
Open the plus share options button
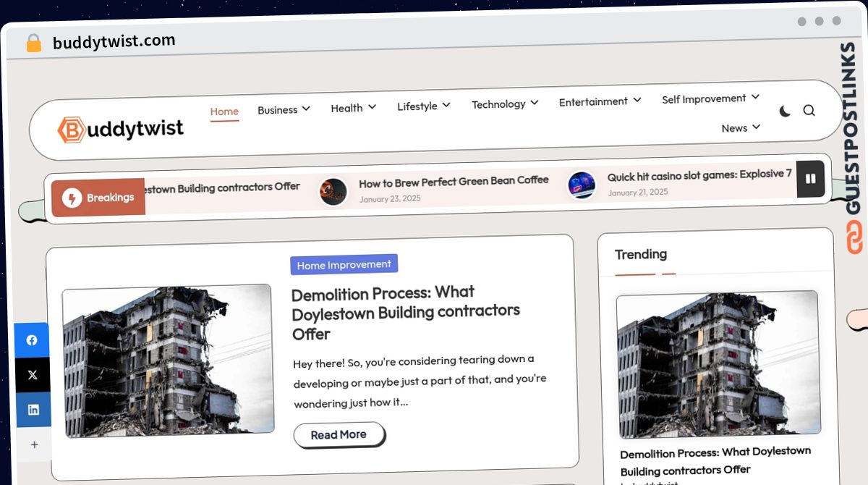pos(33,444)
